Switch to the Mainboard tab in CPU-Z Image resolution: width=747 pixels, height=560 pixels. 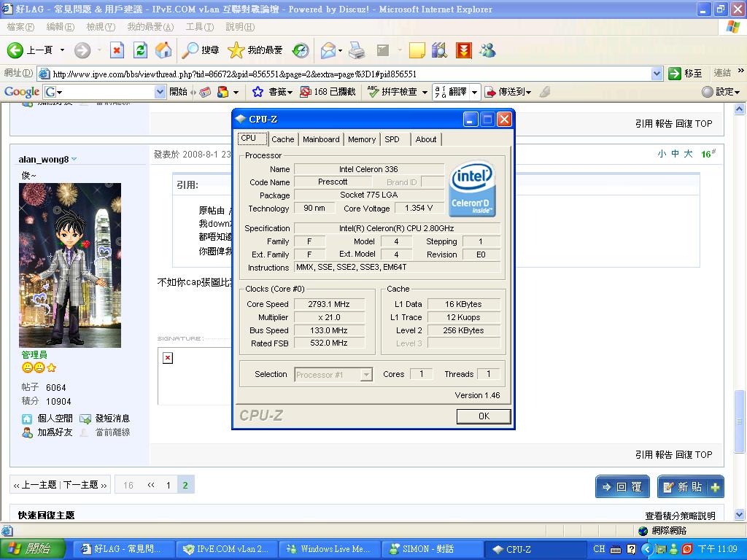(321, 139)
